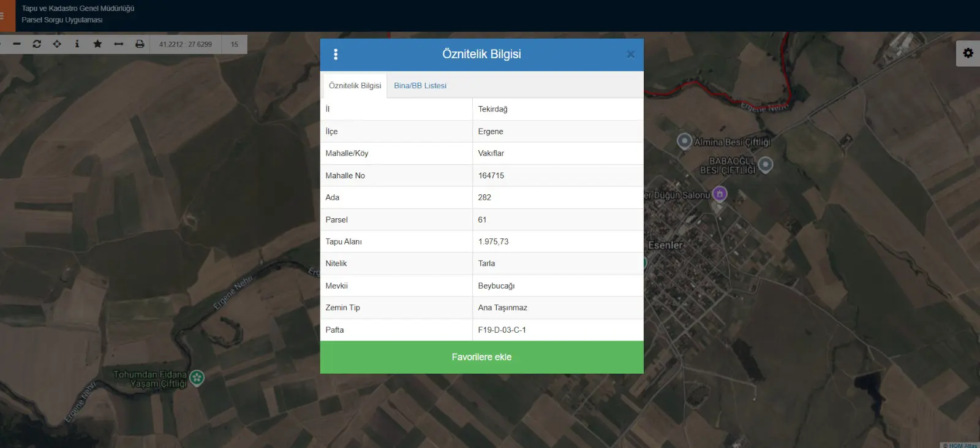
Task: Click the İlçe value Ergene
Action: (491, 131)
